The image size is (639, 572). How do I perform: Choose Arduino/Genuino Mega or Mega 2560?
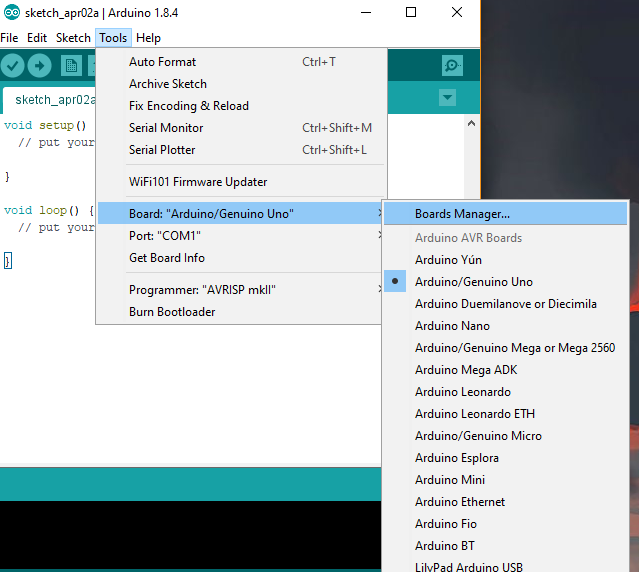pyautogui.click(x=514, y=348)
